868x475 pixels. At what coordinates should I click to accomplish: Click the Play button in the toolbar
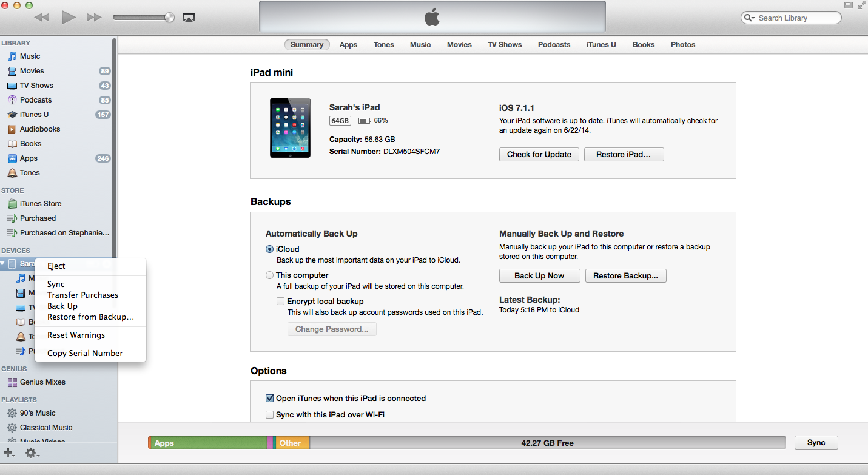[x=69, y=18]
